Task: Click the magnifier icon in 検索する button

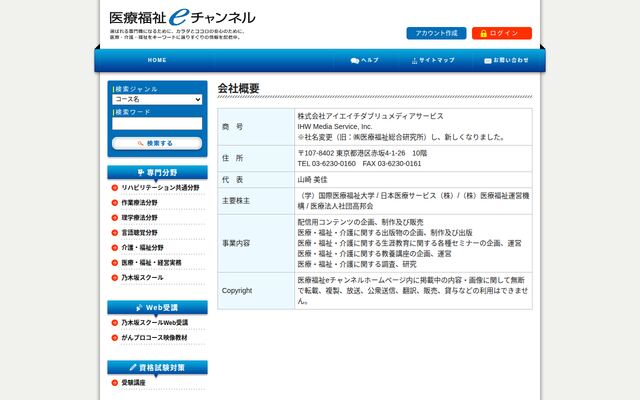Action: (x=141, y=143)
